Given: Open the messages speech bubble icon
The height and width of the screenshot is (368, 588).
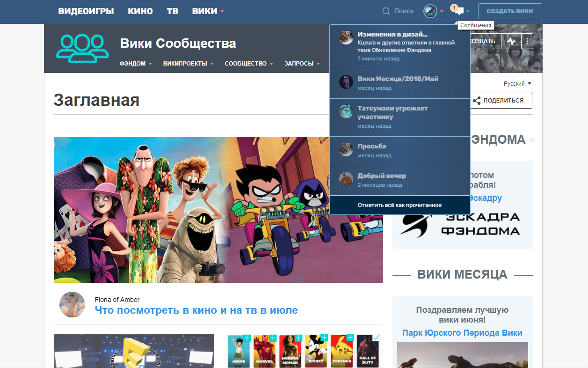Looking at the screenshot, I should tap(459, 11).
